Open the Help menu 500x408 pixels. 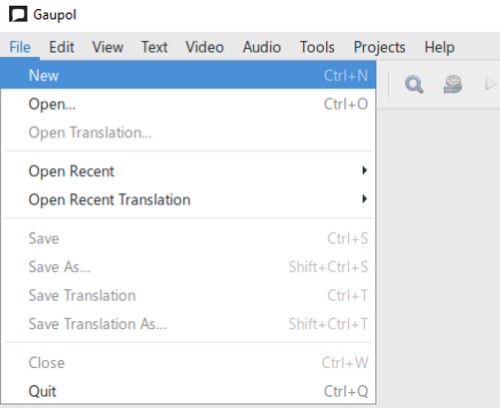(439, 47)
